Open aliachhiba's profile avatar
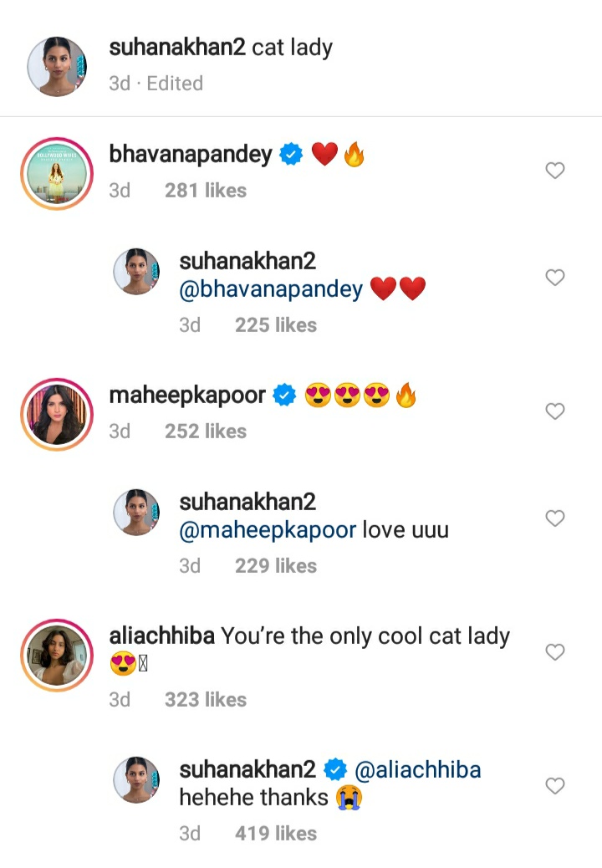The height and width of the screenshot is (868, 602). point(56,654)
